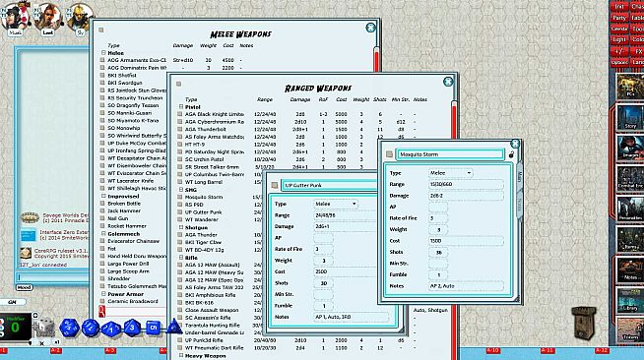Collapse the Shotgun group
The image size is (644, 360).
[x=181, y=227]
